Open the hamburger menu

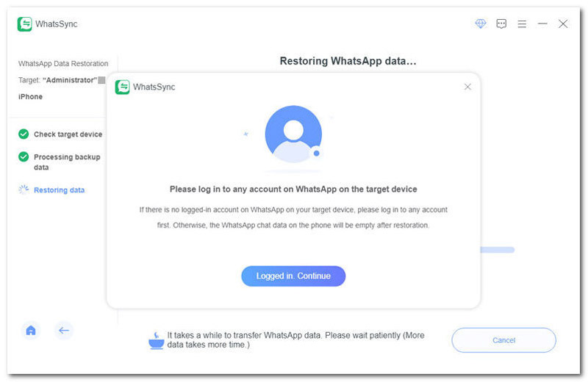coord(522,24)
